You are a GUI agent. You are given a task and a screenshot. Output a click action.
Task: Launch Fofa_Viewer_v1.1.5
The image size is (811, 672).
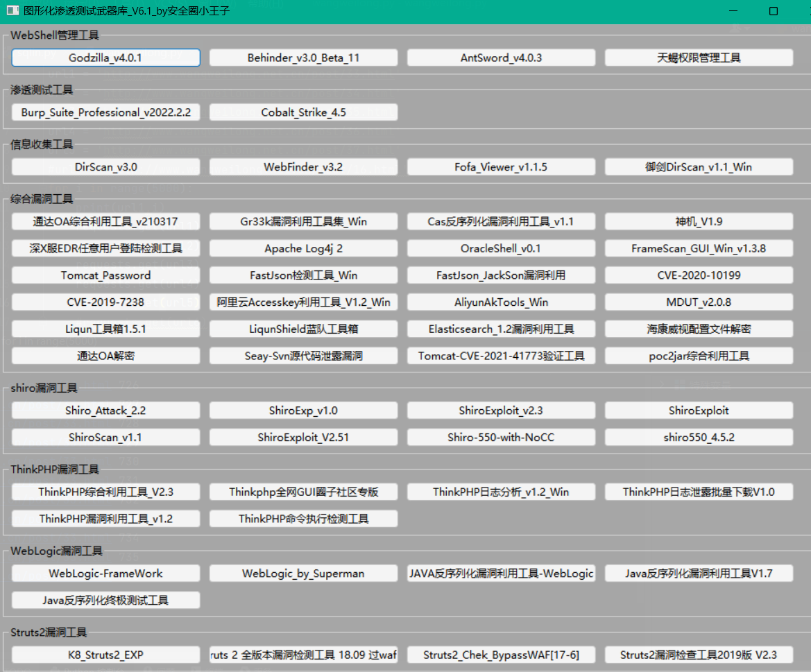coord(501,167)
